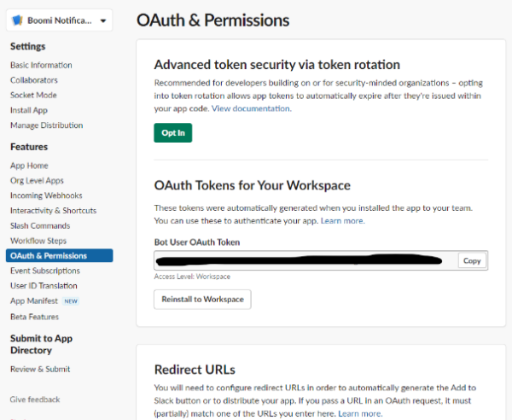This screenshot has width=512, height=420.
Task: Click Reinstall to Workspace button
Action: pyautogui.click(x=202, y=299)
